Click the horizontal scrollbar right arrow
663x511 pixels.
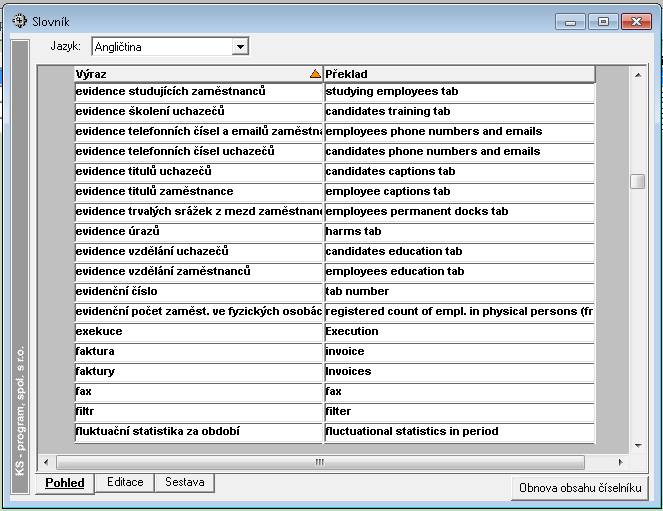click(620, 462)
